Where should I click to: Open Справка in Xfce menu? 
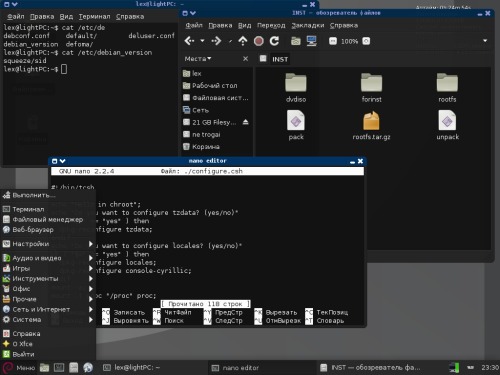48,334
